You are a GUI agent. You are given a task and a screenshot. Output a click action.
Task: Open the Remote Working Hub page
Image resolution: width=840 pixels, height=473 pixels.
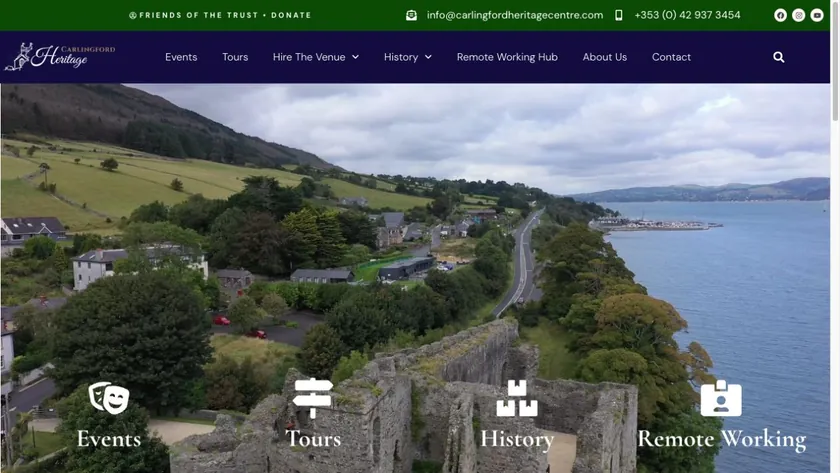pos(507,57)
